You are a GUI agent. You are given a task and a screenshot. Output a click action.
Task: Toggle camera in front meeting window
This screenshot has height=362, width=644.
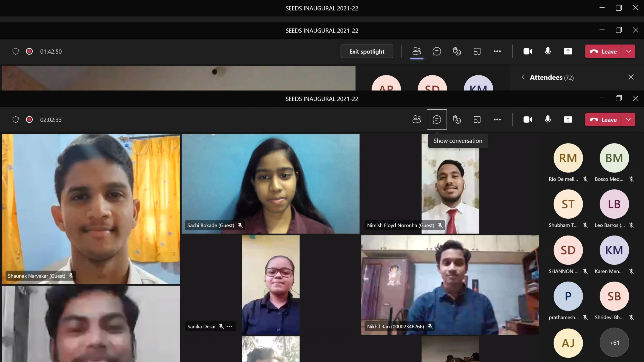click(x=528, y=119)
